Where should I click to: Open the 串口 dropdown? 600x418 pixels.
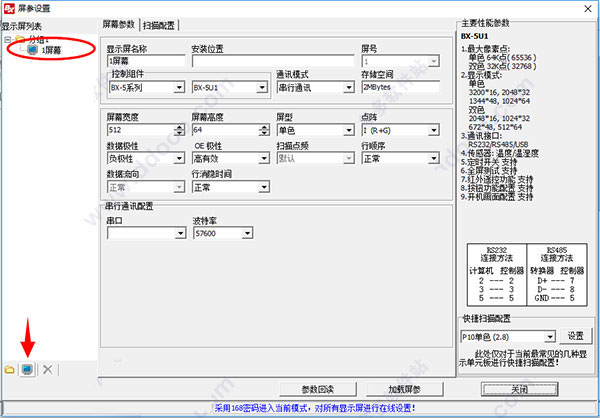180,233
